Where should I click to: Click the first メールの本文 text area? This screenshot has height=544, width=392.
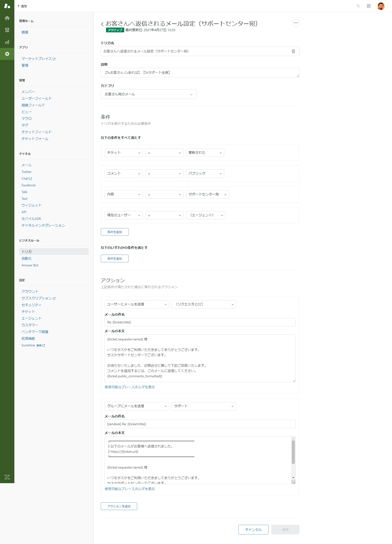coord(200,358)
